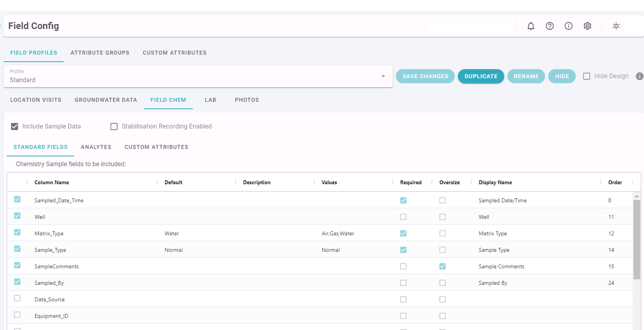Open the Location Visits tab
The height and width of the screenshot is (330, 644).
pyautogui.click(x=36, y=100)
